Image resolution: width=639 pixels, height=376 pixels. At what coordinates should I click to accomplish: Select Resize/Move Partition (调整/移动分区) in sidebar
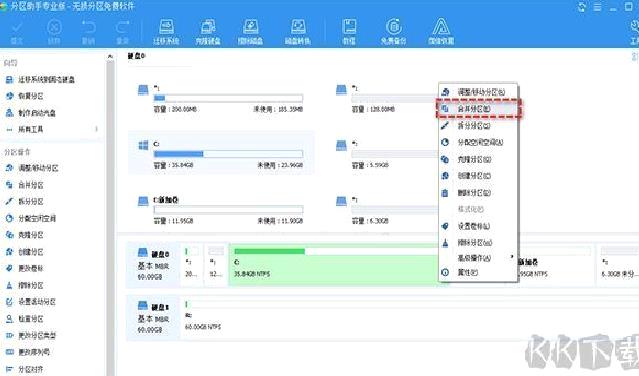(32, 168)
